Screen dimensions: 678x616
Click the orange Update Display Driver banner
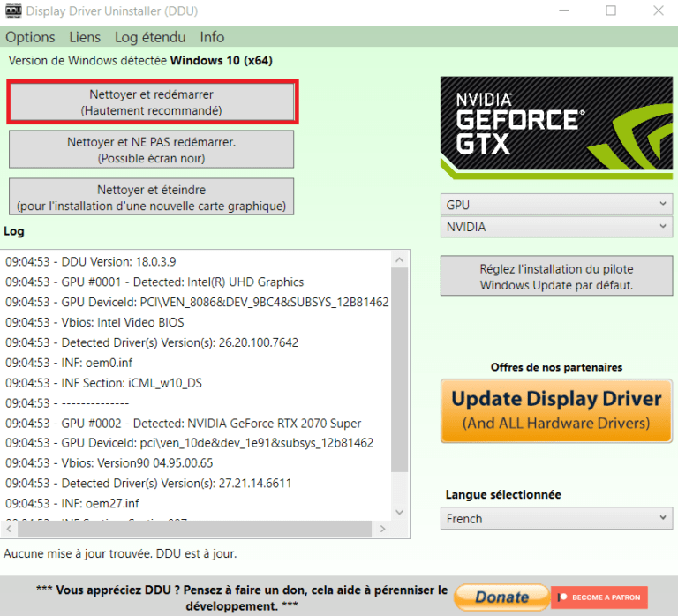pyautogui.click(x=556, y=410)
